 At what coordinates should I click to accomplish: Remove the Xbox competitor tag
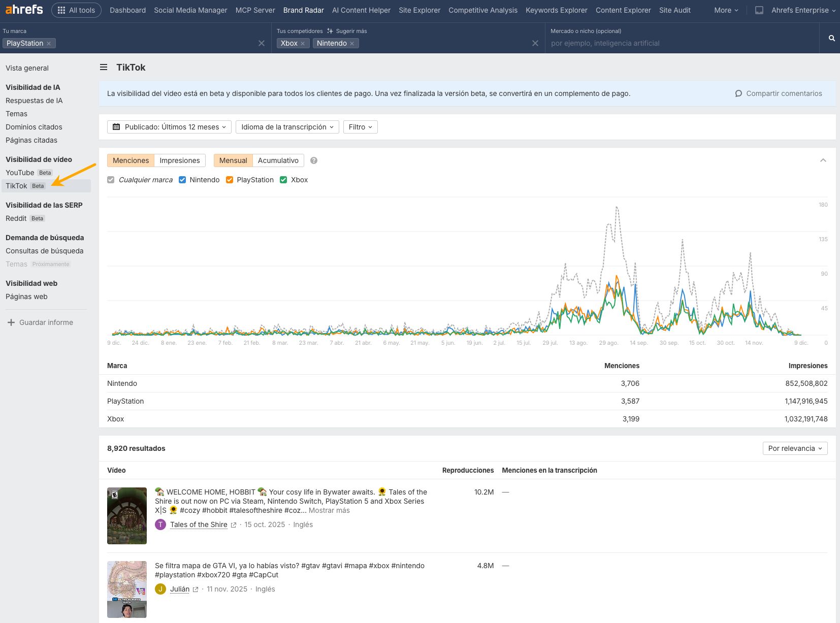pyautogui.click(x=303, y=44)
